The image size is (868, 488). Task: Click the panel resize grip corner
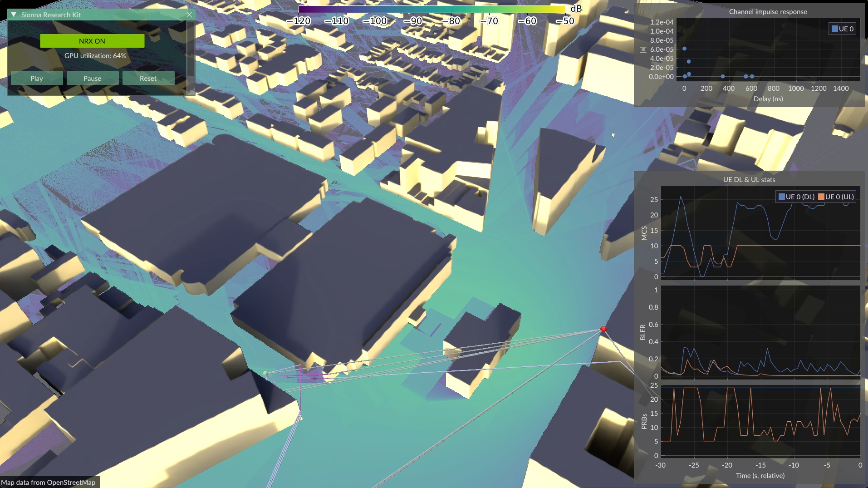(x=192, y=93)
